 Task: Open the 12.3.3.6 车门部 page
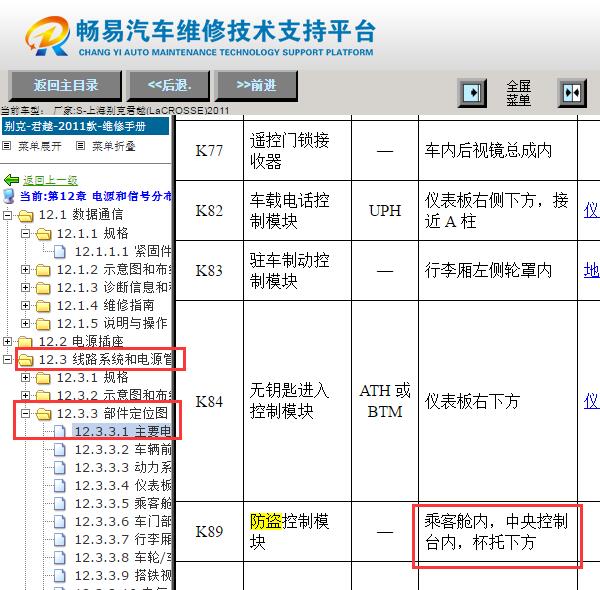pos(123,522)
